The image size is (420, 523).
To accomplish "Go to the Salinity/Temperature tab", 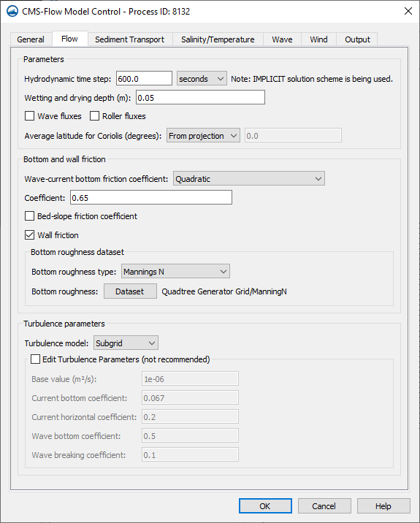I will click(x=218, y=39).
